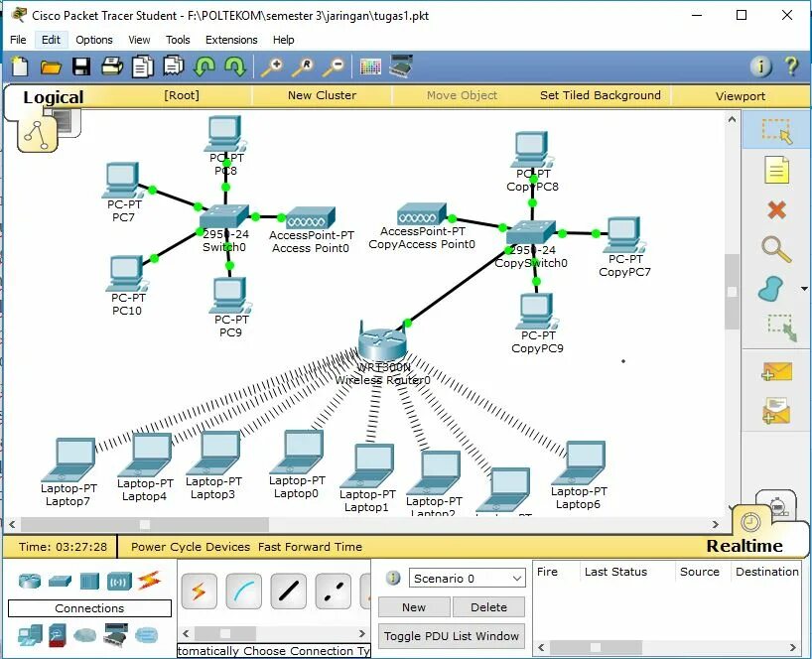The image size is (812, 659).
Task: Select the Custom Made Devices category icon
Action: click(x=115, y=634)
